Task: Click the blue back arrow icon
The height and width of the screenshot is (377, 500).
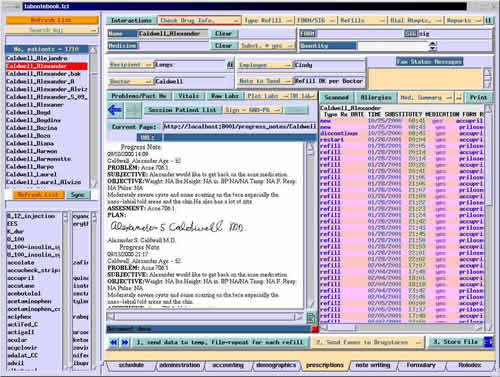Action: point(115,110)
